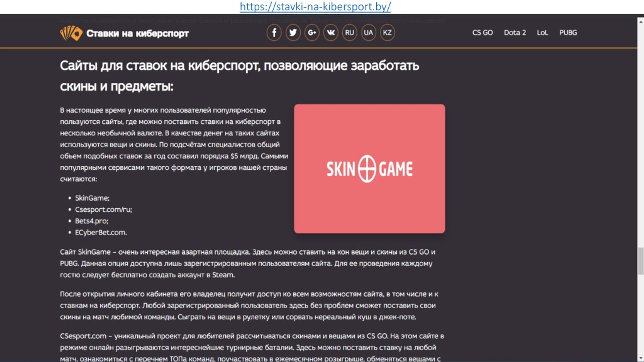Switch to the UA region circle
This screenshot has height=362, width=644.
point(368,33)
